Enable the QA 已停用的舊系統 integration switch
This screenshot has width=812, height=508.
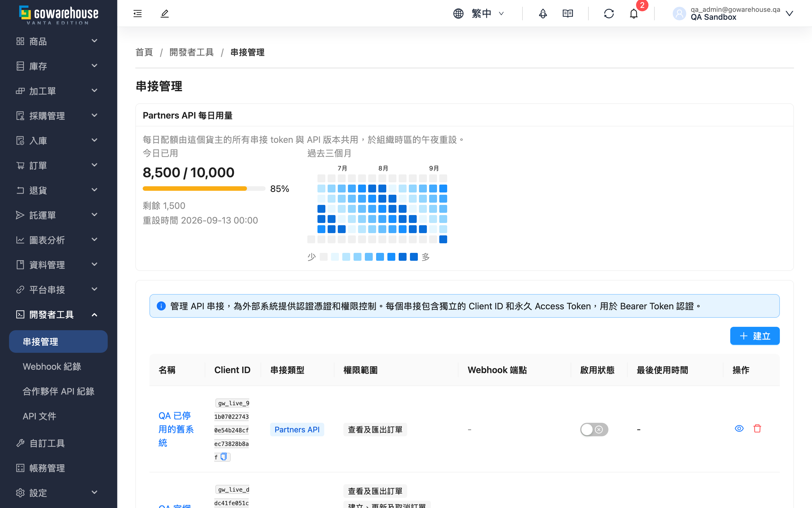[594, 429]
